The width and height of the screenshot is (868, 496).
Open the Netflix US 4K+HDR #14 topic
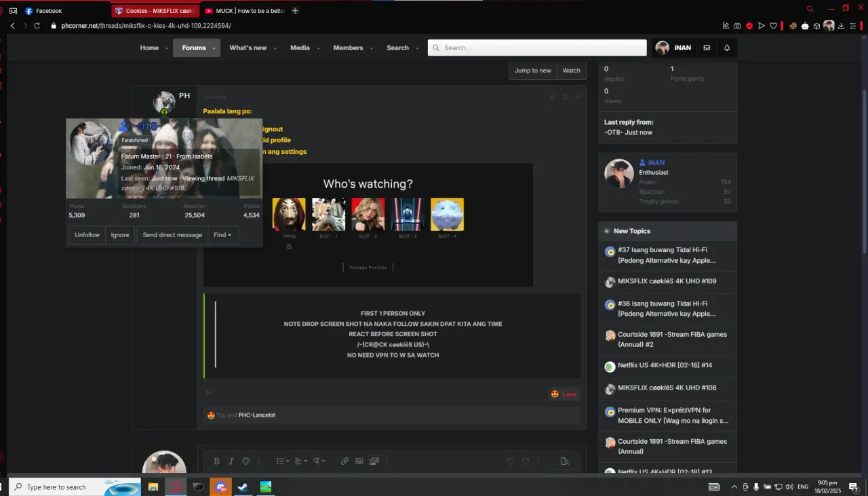[665, 366]
